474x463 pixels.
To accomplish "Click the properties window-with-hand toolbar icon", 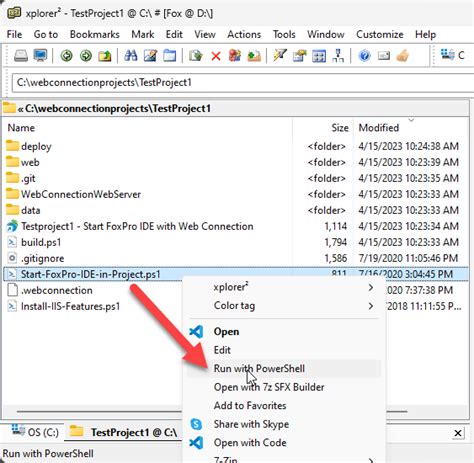I will tap(299, 56).
